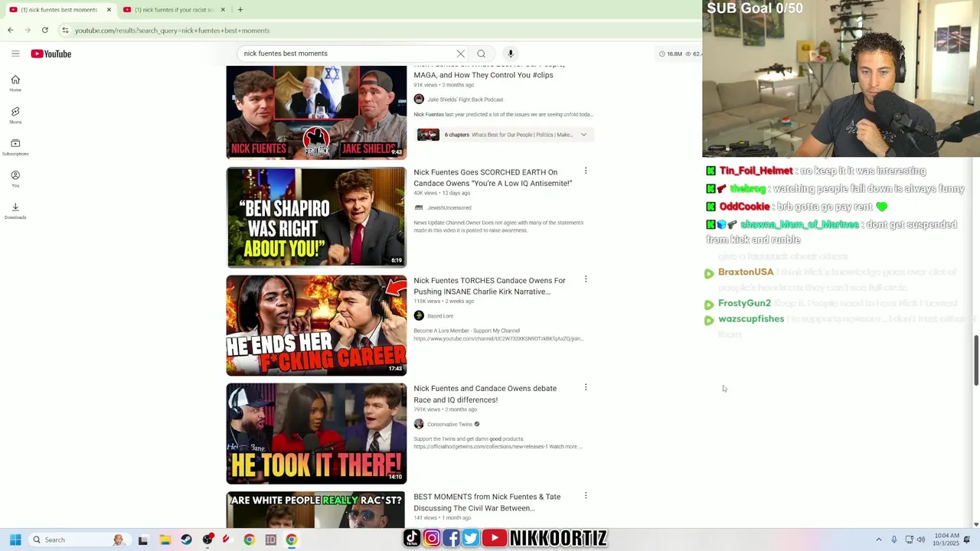The image size is (980, 551).
Task: Reload the YouTube results page
Action: [45, 30]
